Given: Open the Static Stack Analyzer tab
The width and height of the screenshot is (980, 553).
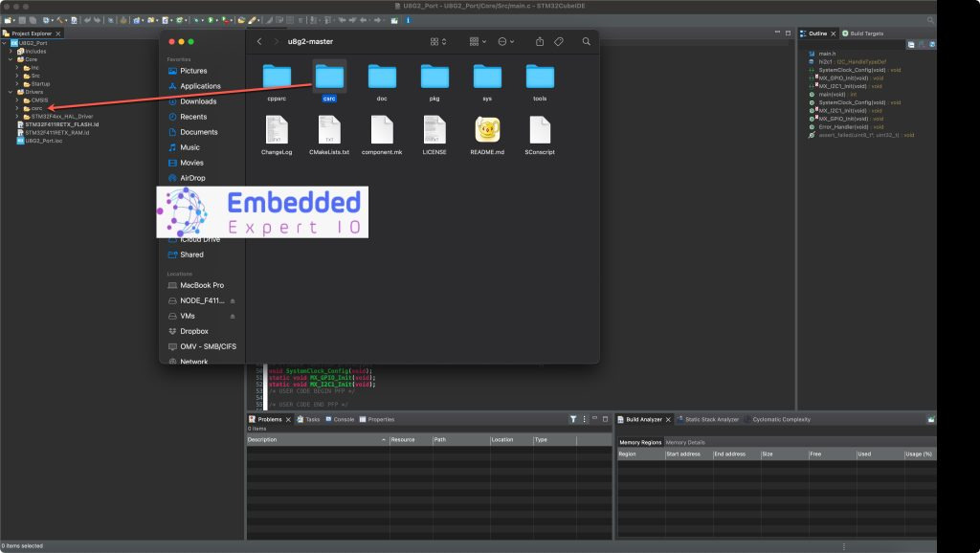Looking at the screenshot, I should [x=707, y=419].
